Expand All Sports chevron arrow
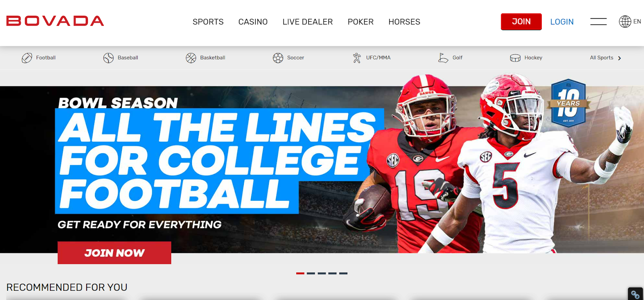The width and height of the screenshot is (644, 300). [x=619, y=58]
